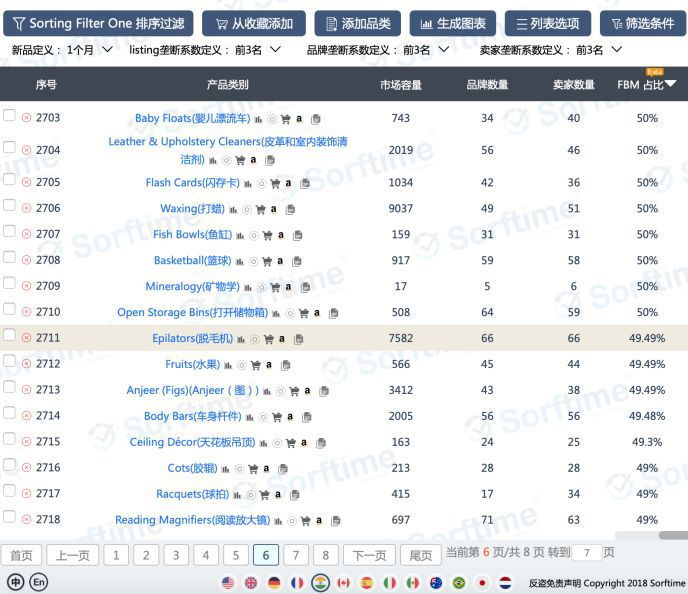
Task: Open 列表选项 list options
Action: (548, 23)
